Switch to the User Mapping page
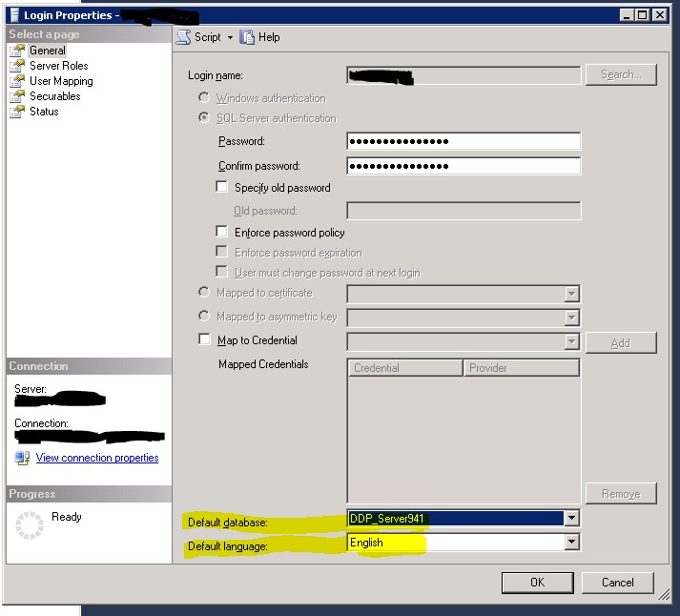The height and width of the screenshot is (616, 680). [x=61, y=81]
